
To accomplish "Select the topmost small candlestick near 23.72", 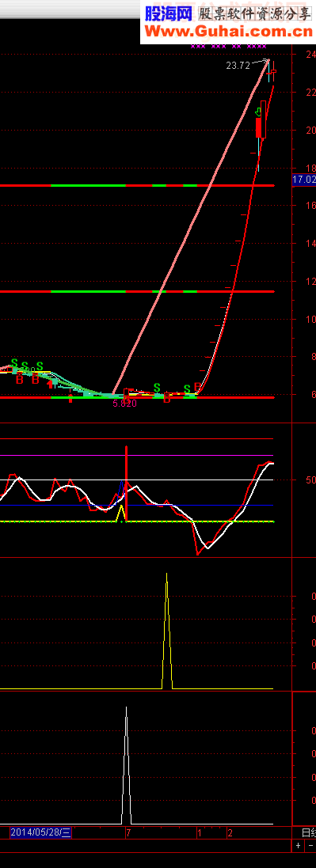I will click(x=273, y=71).
